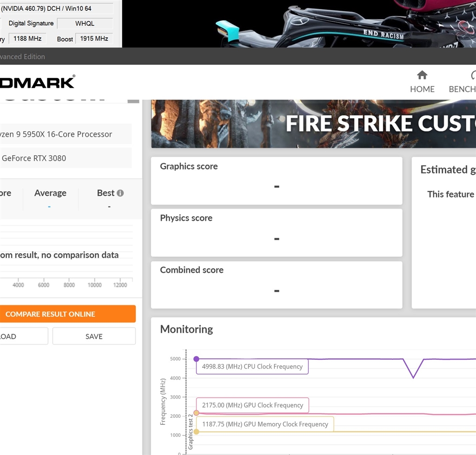Click the SAVE button
This screenshot has height=455, width=476.
(94, 336)
